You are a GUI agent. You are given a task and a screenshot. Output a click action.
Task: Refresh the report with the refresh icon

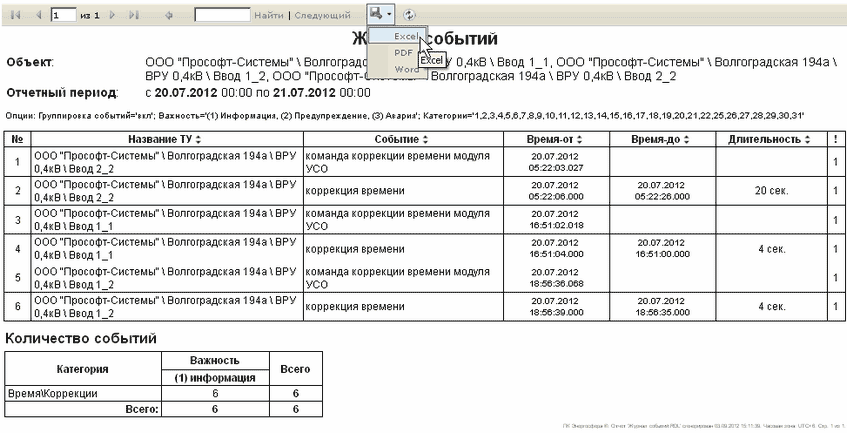[409, 15]
